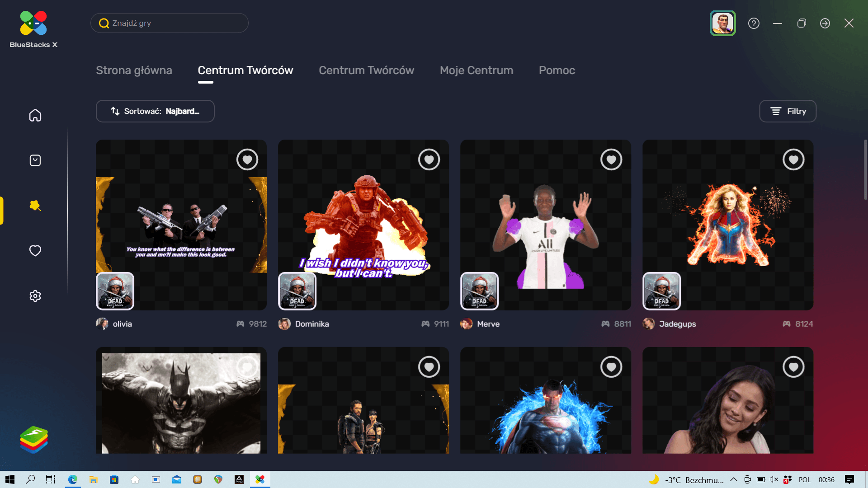Open the Sortować sorting dropdown

pos(155,111)
